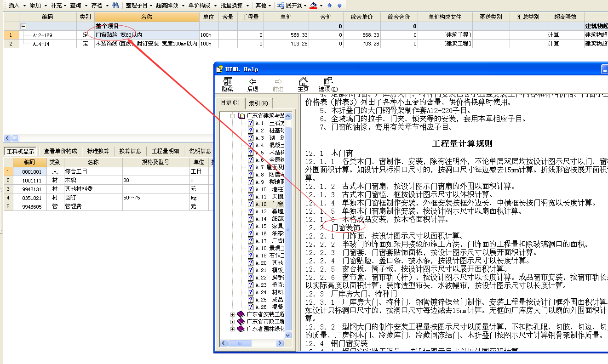Open 目录 tab in HTML Help
608x364 pixels.
(230, 103)
